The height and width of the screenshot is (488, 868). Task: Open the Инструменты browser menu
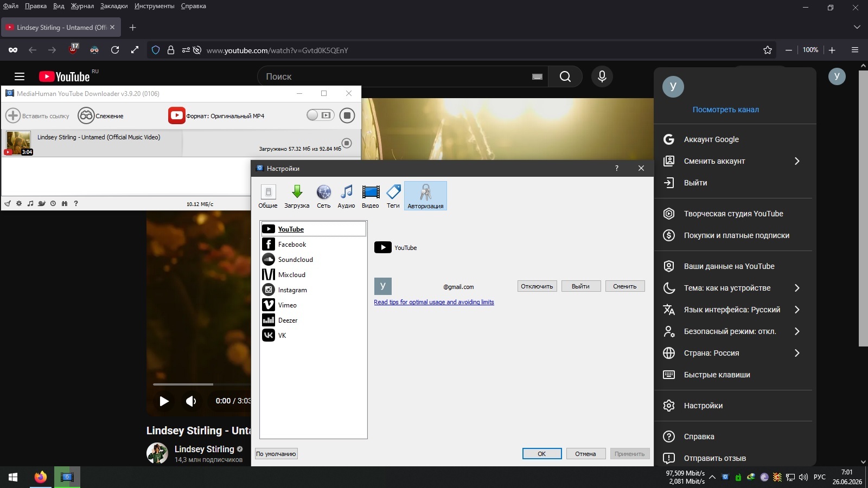click(155, 6)
